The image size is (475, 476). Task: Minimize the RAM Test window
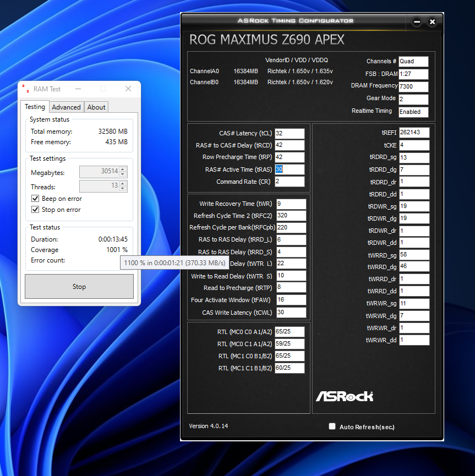(78, 89)
